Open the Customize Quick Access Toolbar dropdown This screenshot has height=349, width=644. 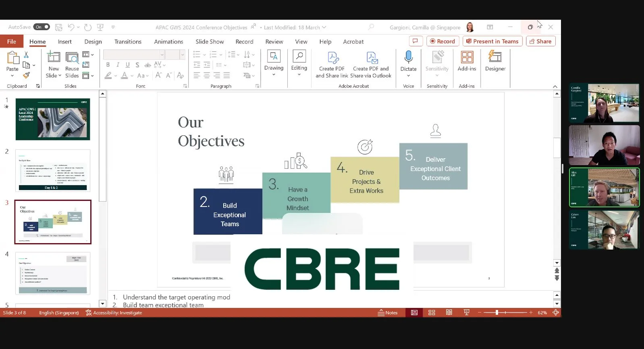[113, 27]
